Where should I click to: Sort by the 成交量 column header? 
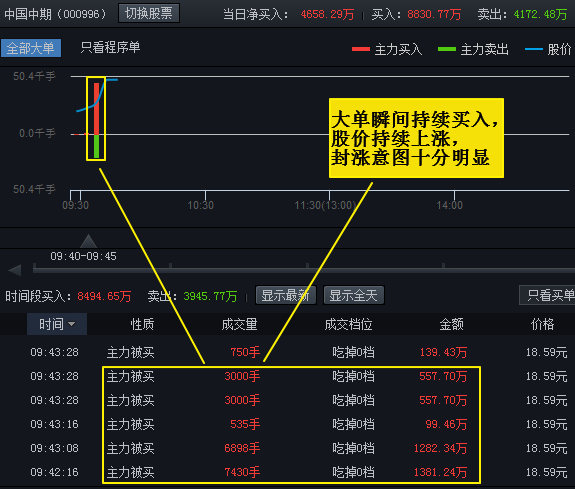pyautogui.click(x=239, y=324)
